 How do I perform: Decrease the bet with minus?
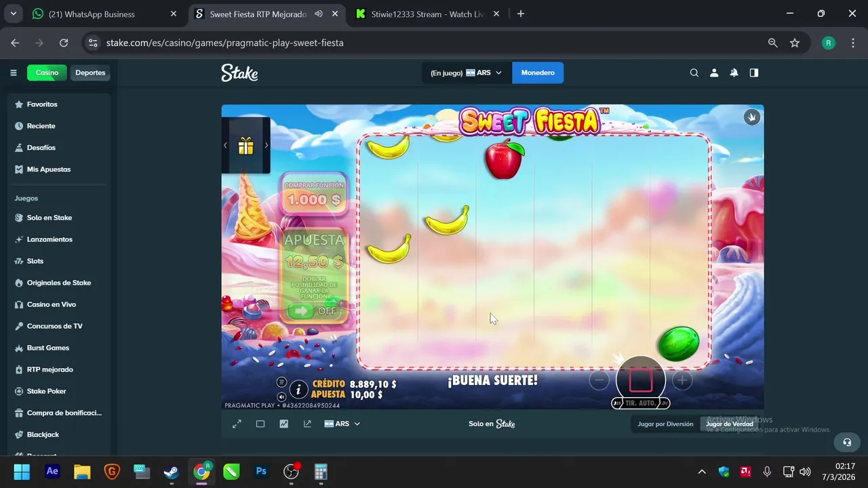coord(599,380)
